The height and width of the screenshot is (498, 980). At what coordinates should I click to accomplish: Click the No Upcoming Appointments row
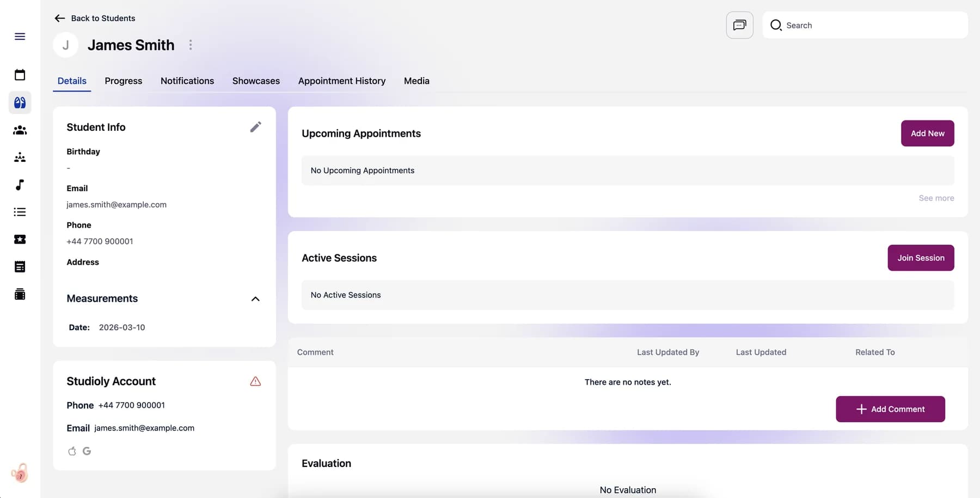click(x=628, y=171)
